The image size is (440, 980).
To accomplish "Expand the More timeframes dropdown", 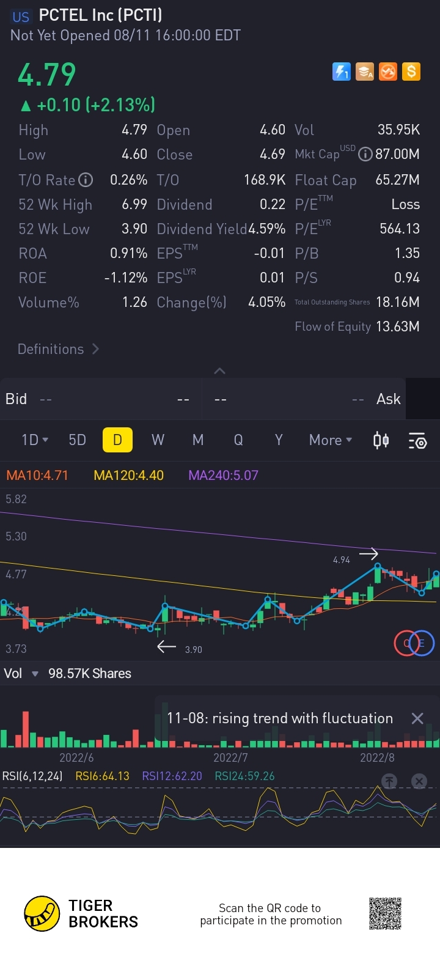I will [331, 440].
